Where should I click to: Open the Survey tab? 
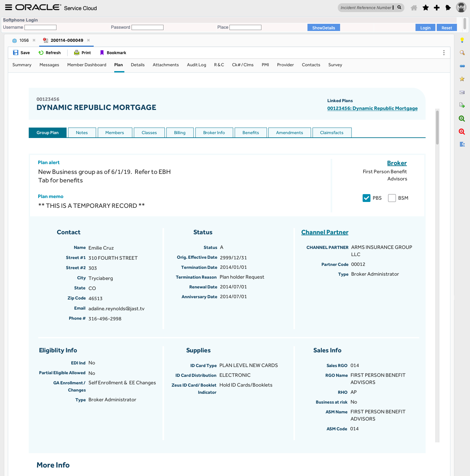click(x=335, y=65)
